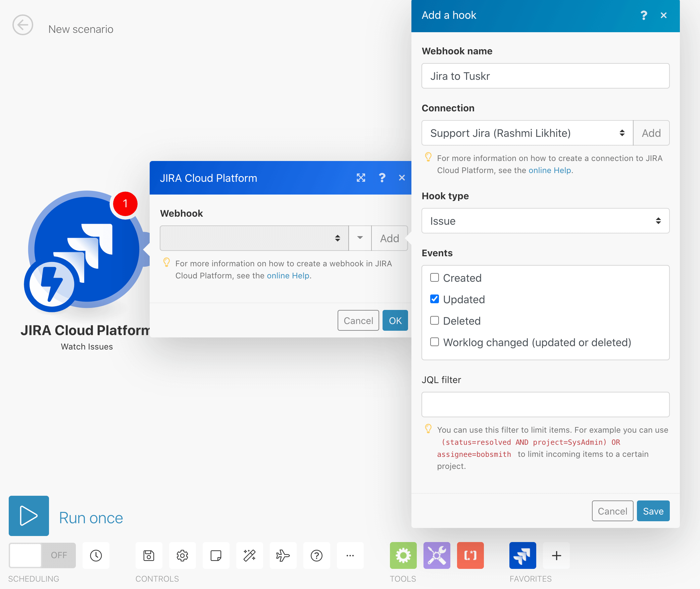The height and width of the screenshot is (589, 700).
Task: Check the Deleted event checkbox
Action: (x=435, y=321)
